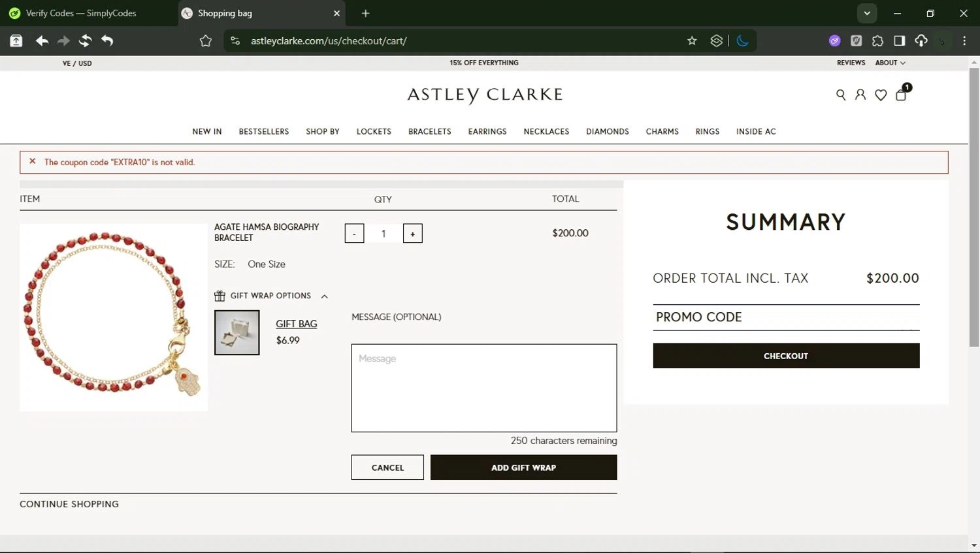The height and width of the screenshot is (553, 980).
Task: Open the browser three-dot menu
Action: 964,40
